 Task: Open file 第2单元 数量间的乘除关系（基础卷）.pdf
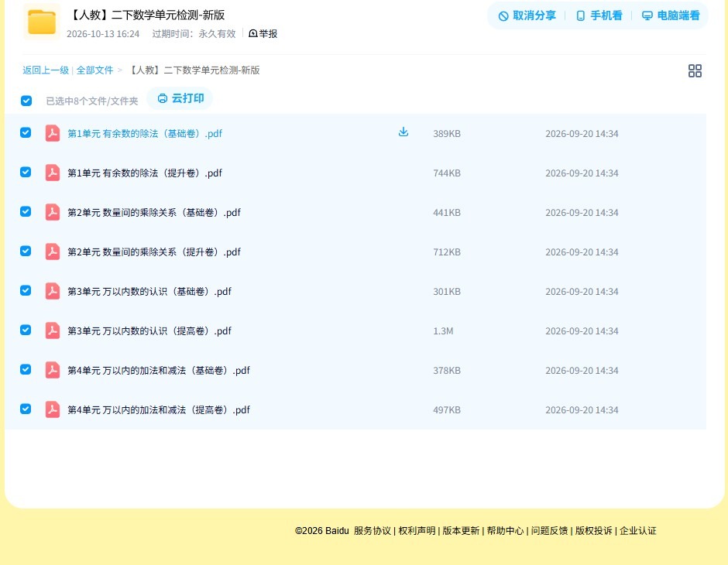click(154, 212)
